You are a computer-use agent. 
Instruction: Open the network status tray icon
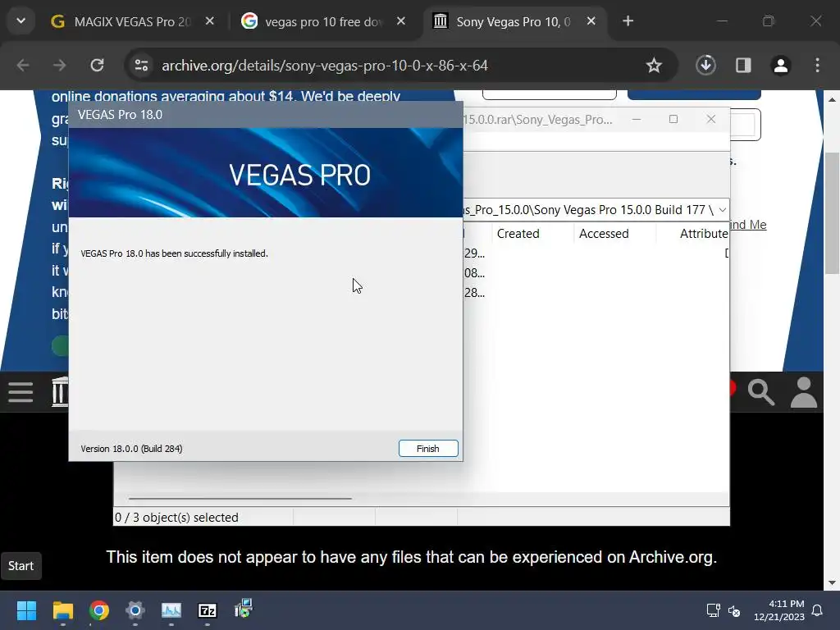click(x=713, y=610)
